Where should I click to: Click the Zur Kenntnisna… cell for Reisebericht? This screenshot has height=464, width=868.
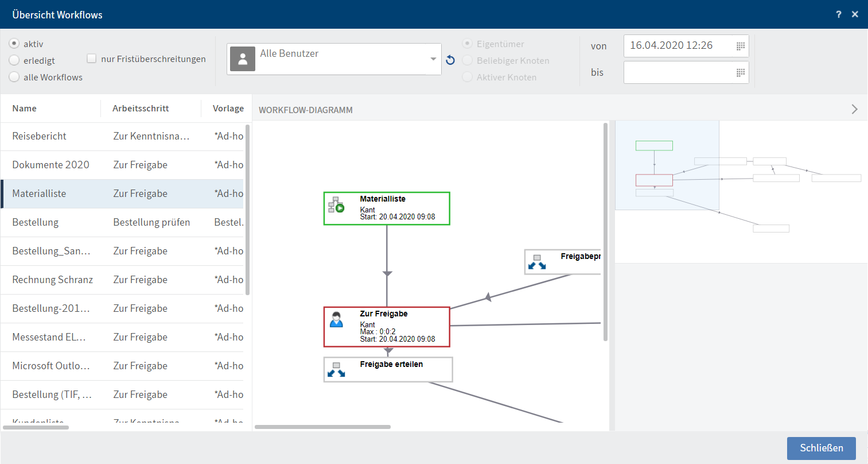pos(151,137)
